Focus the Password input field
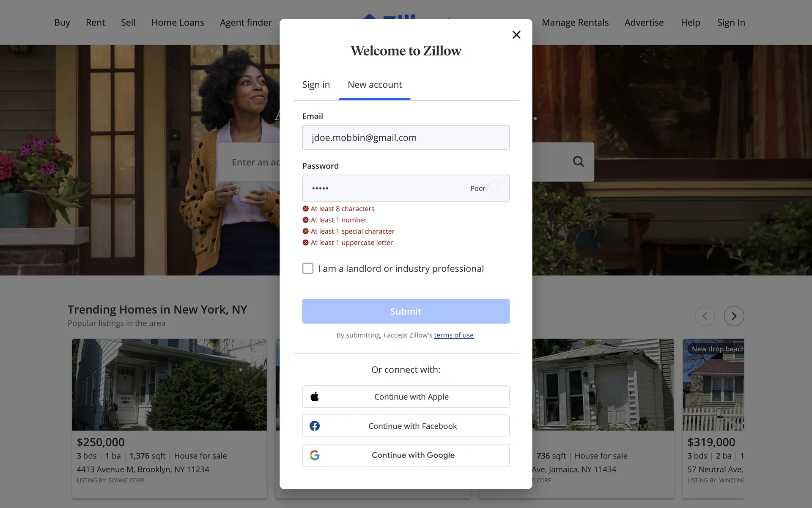 click(389, 188)
